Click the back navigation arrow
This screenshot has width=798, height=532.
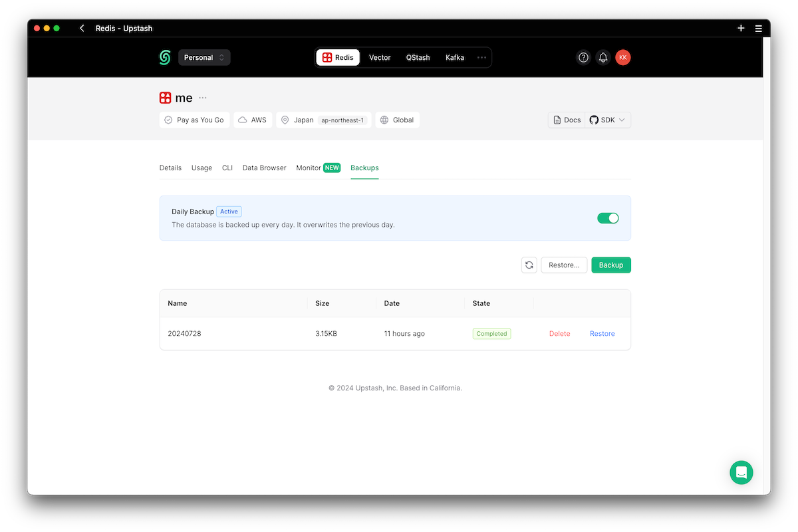coord(81,28)
